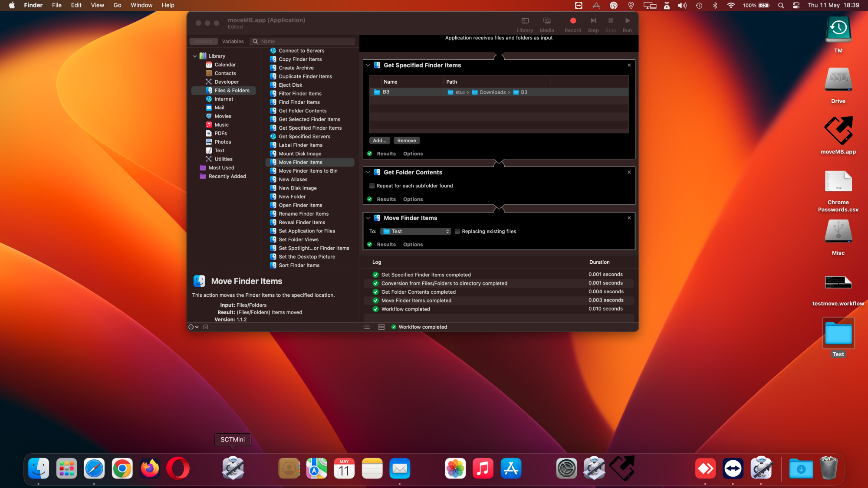Select PDFs category in Library

point(220,134)
